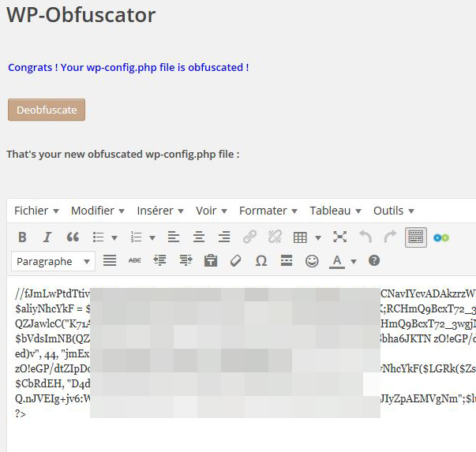The image size is (476, 452).
Task: Toggle paste as text clipboard
Action: [x=211, y=260]
